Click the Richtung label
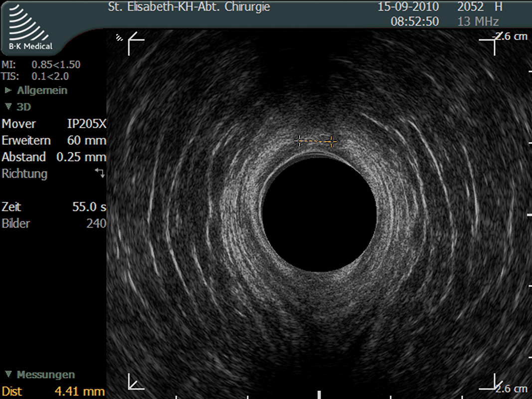 click(24, 174)
